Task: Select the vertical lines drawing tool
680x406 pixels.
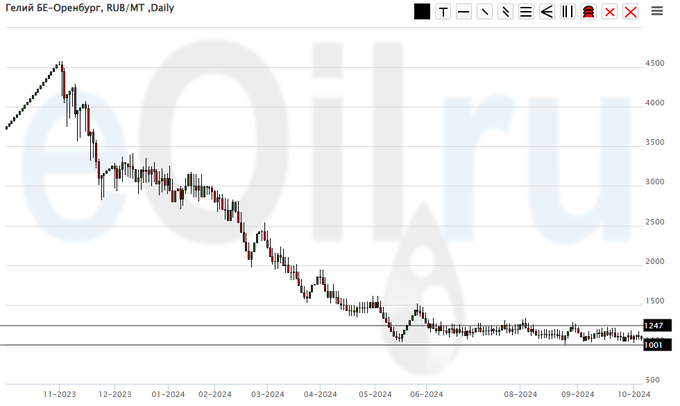Action: [568, 12]
